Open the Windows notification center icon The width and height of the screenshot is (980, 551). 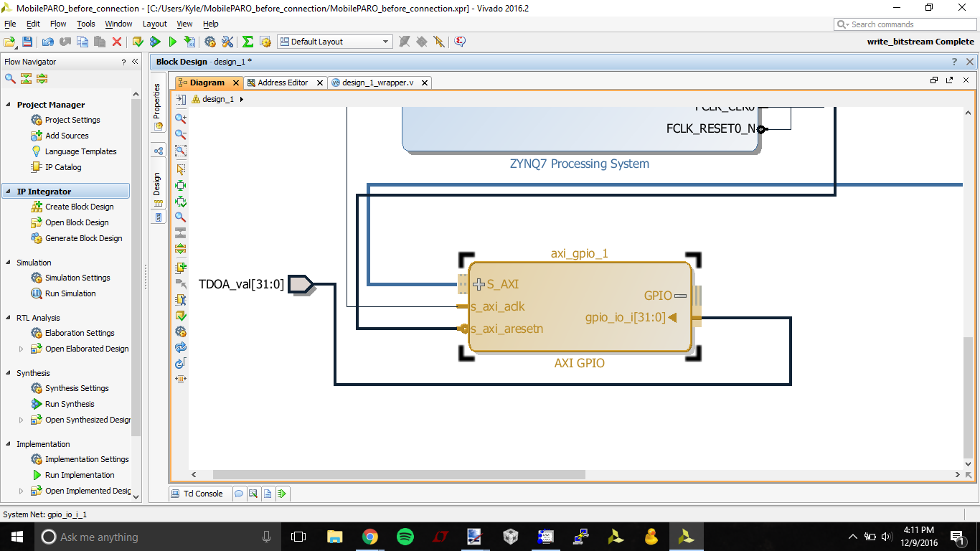click(957, 537)
